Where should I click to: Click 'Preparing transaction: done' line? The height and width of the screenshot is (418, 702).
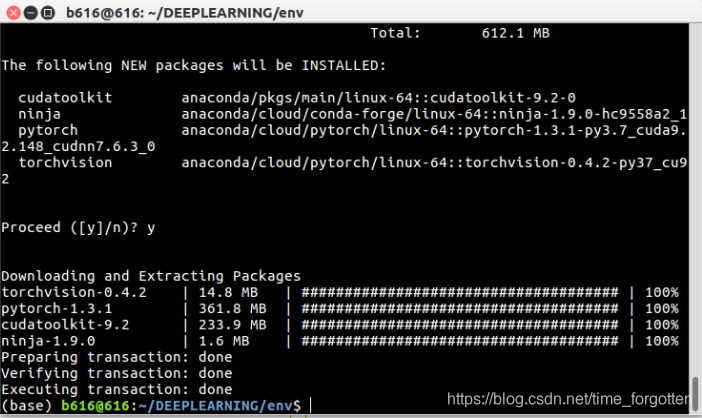[117, 357]
